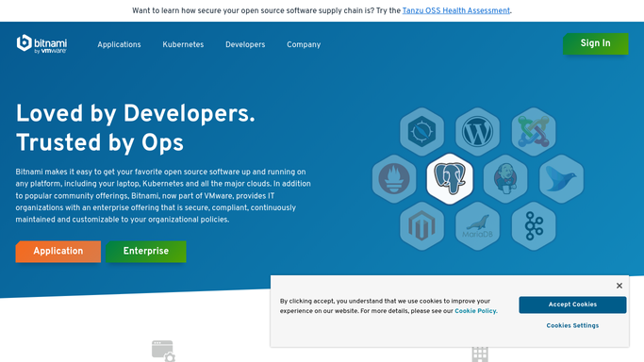Open the Developers menu

[x=245, y=44]
